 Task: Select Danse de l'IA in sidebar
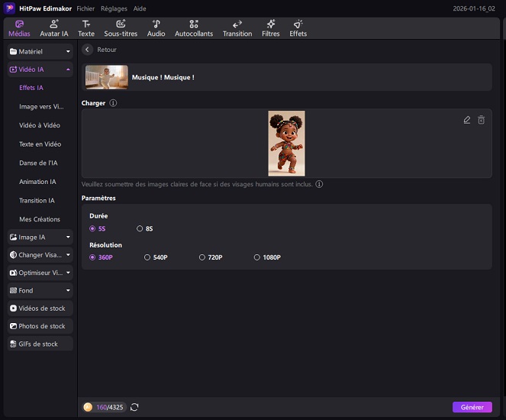pos(38,163)
